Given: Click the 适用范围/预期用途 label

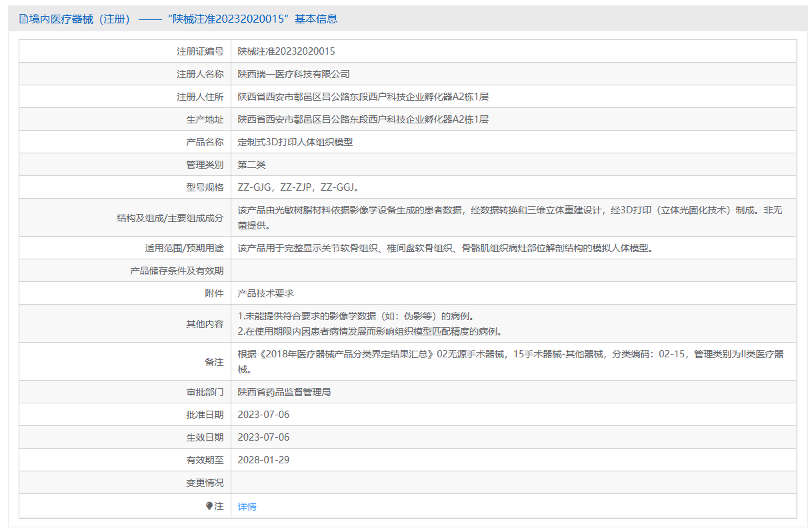Looking at the screenshot, I should tap(185, 248).
